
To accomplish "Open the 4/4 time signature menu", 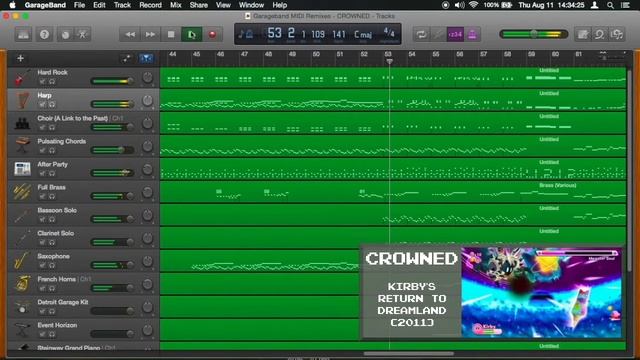I will 389,33.
